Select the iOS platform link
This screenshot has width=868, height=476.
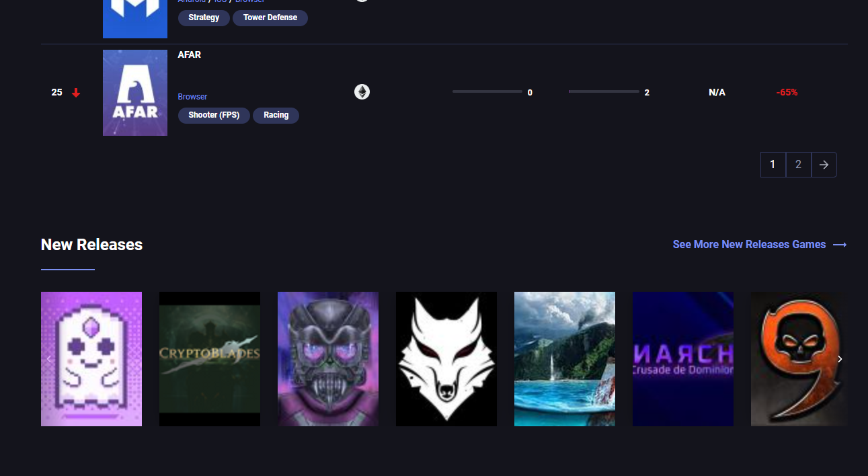tap(219, 1)
